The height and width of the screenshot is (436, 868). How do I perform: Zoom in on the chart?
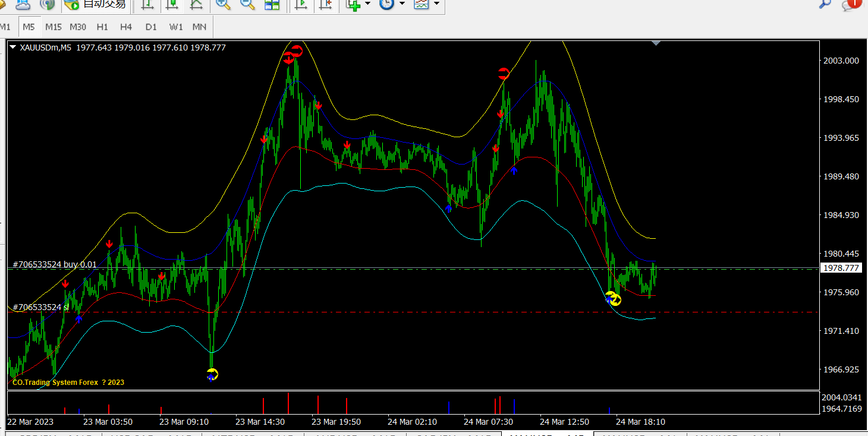coord(224,5)
